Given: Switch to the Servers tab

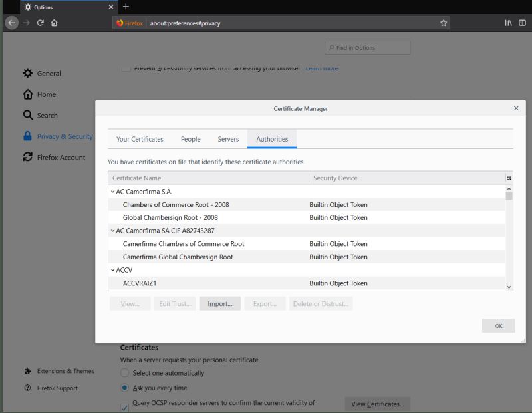Looking at the screenshot, I should [x=228, y=139].
